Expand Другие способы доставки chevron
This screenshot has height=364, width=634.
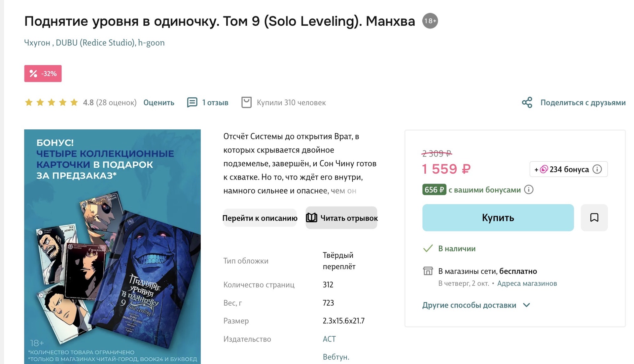point(527,305)
